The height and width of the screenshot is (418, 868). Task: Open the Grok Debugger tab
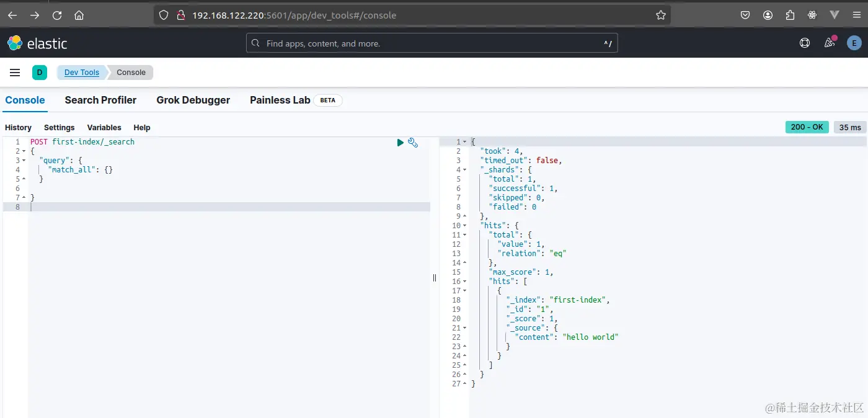193,100
